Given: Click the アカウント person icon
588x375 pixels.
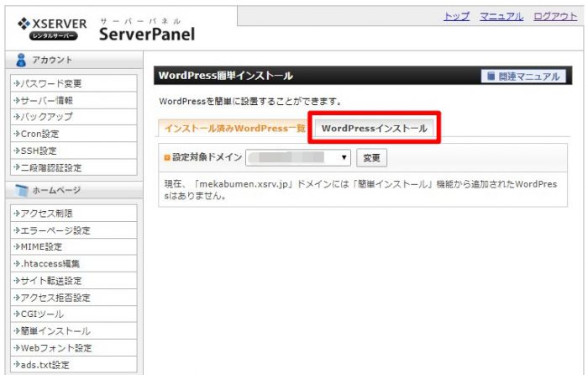Looking at the screenshot, I should pyautogui.click(x=21, y=60).
